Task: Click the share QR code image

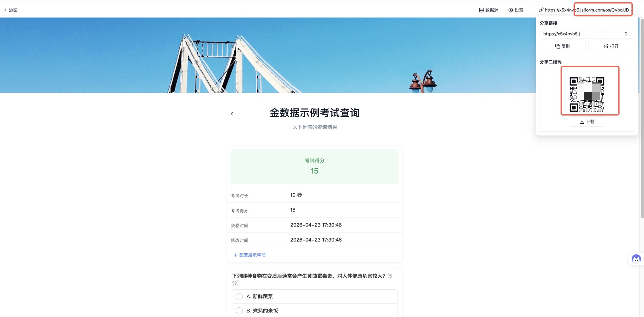Action: [x=587, y=94]
